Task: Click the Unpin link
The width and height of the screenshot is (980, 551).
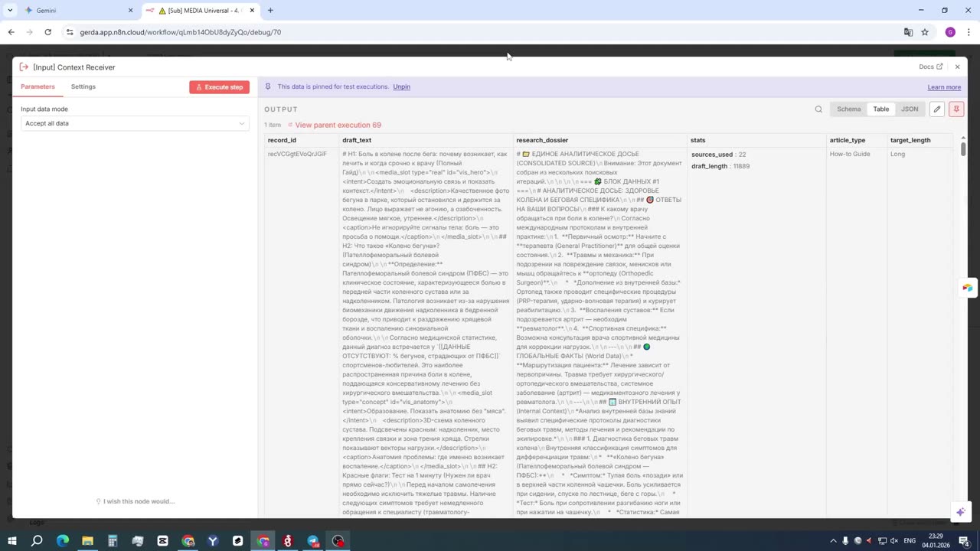Action: [x=401, y=86]
